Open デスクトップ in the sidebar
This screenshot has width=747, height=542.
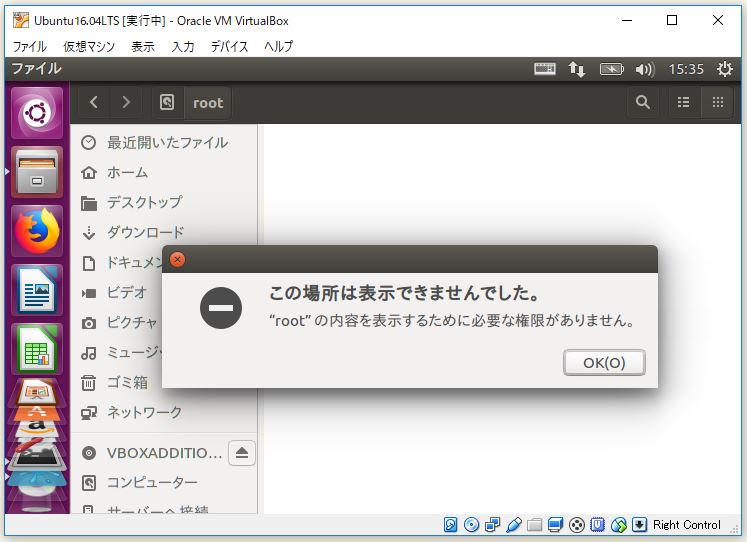click(x=164, y=202)
